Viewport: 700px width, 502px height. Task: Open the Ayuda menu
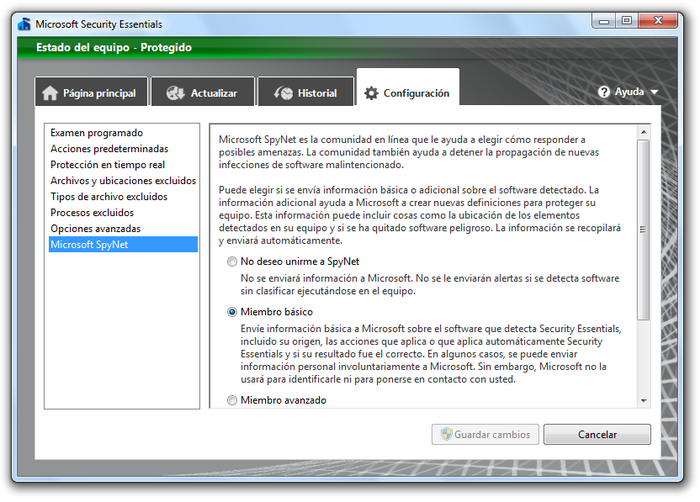pos(629,92)
